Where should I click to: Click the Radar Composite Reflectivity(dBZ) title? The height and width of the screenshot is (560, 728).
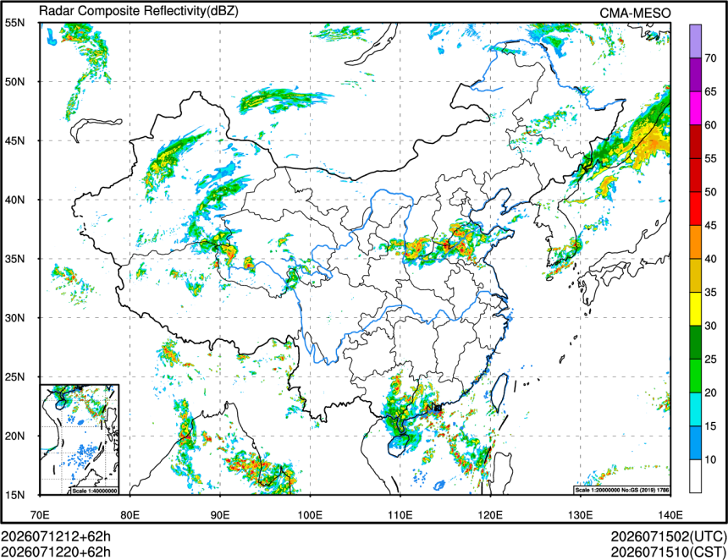coord(138,11)
